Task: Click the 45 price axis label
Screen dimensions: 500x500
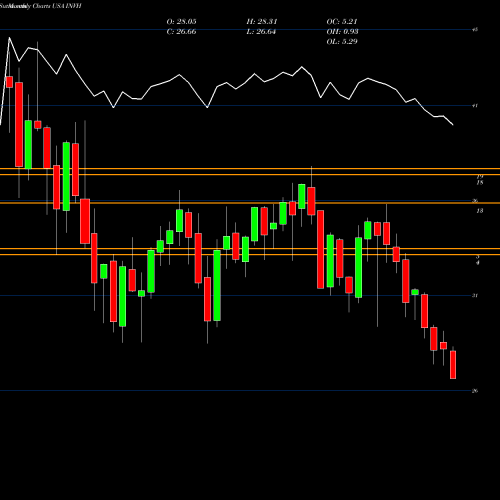Action: pos(475,30)
